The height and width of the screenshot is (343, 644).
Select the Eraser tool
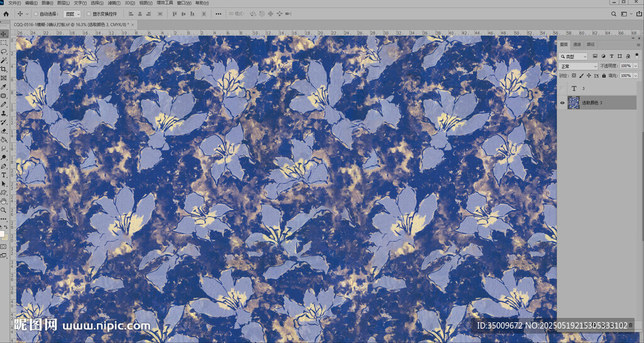pos(4,131)
